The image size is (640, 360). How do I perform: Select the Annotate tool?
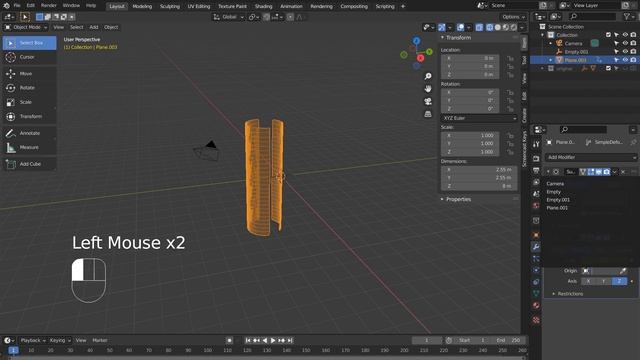click(29, 133)
